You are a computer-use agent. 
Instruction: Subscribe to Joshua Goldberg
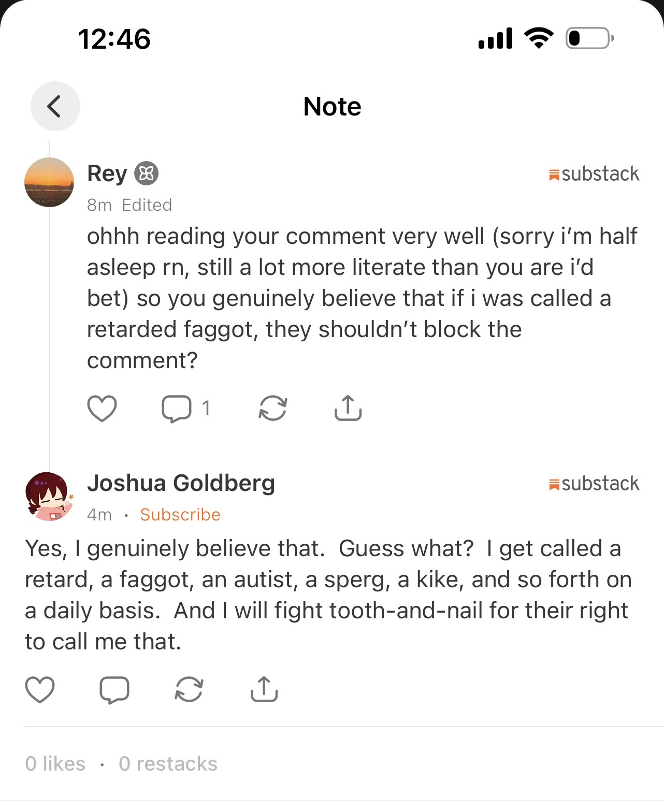pos(180,515)
